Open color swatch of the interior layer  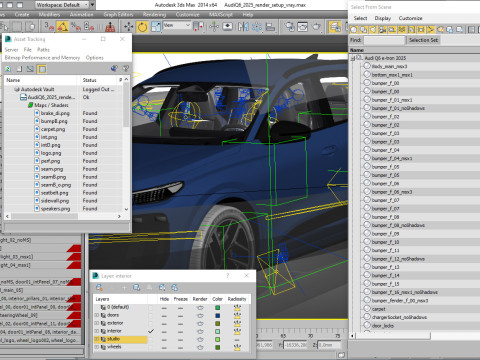(x=218, y=331)
